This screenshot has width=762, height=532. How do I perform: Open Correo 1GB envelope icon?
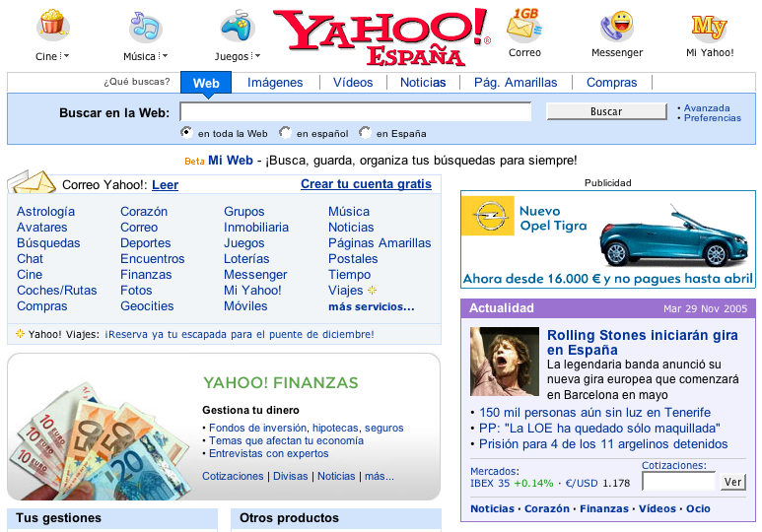(524, 24)
